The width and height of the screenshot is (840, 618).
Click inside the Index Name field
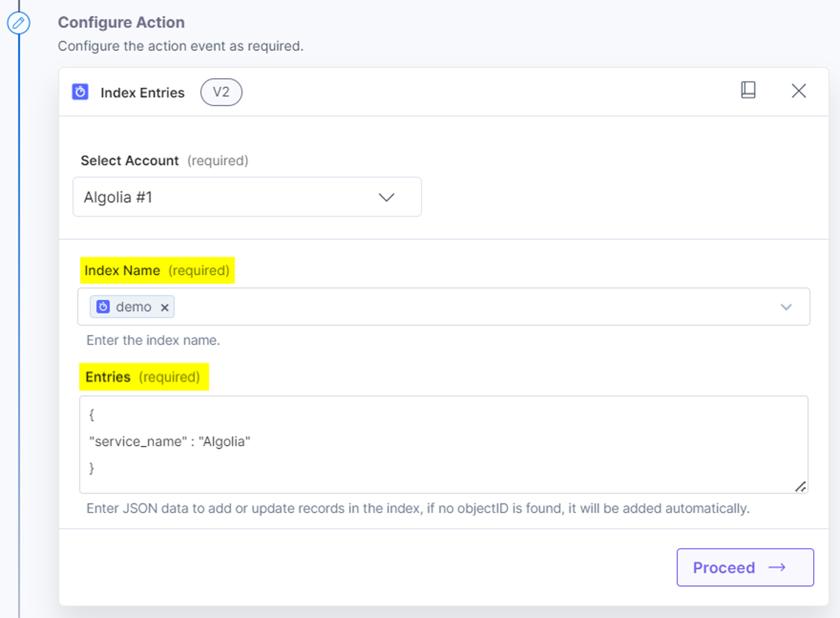point(444,307)
